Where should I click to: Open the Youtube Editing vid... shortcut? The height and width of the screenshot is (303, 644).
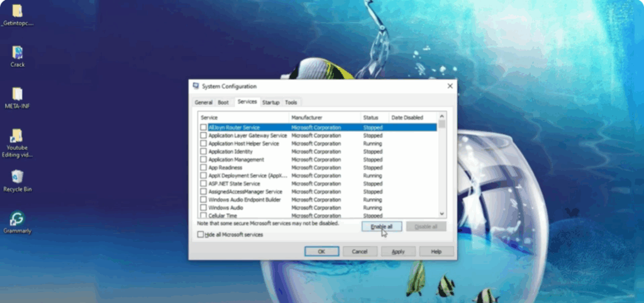tap(17, 143)
